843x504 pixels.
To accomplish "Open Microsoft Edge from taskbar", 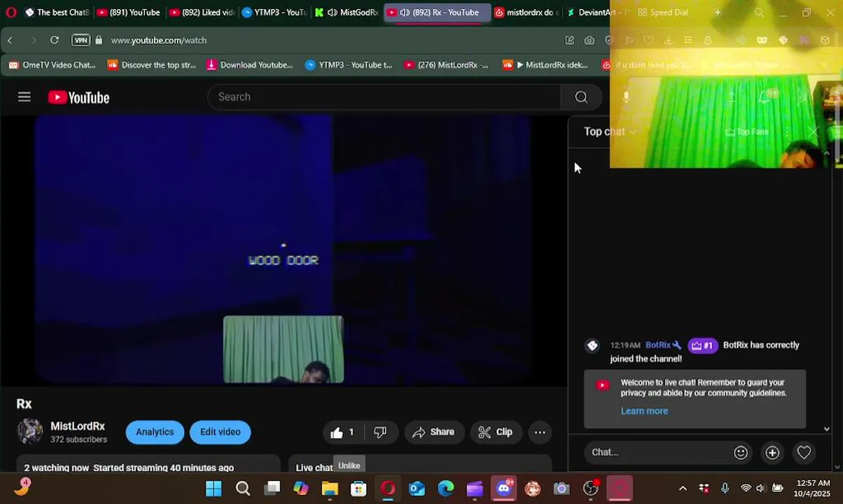I will pos(445,489).
